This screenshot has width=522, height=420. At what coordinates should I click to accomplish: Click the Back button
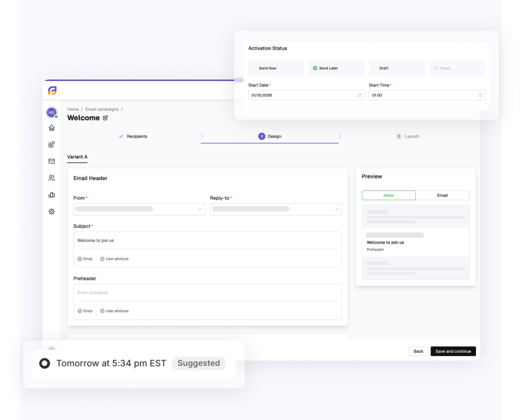418,351
